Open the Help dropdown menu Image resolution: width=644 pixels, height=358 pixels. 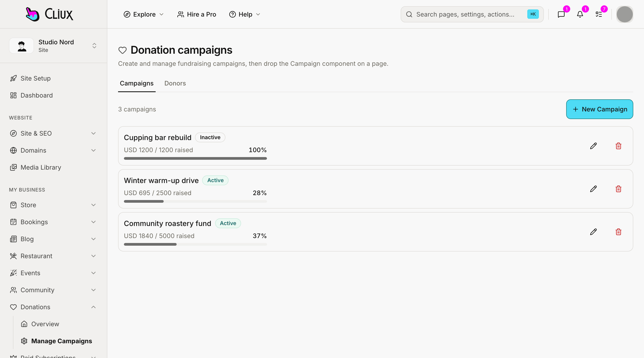pyautogui.click(x=245, y=14)
